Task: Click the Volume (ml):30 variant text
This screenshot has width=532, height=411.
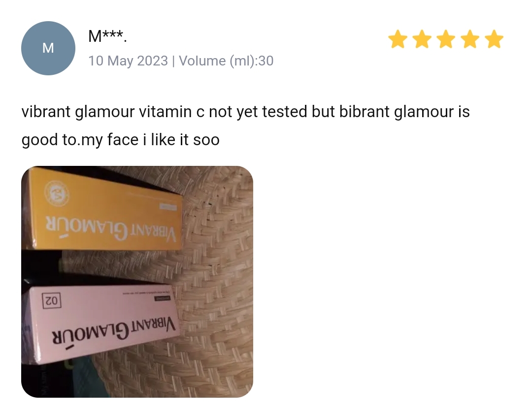Action: (x=226, y=61)
